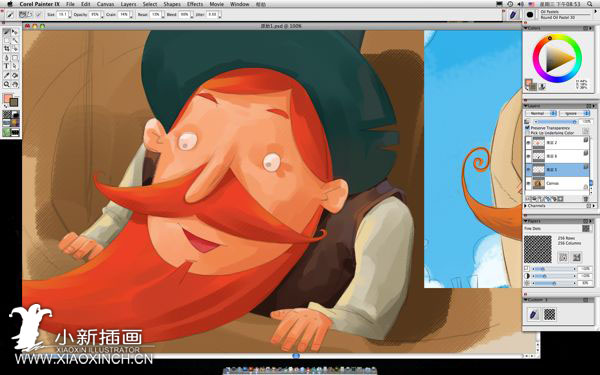Select the Magic Wand tool
This screenshot has height=375, width=600.
pyautogui.click(x=15, y=40)
